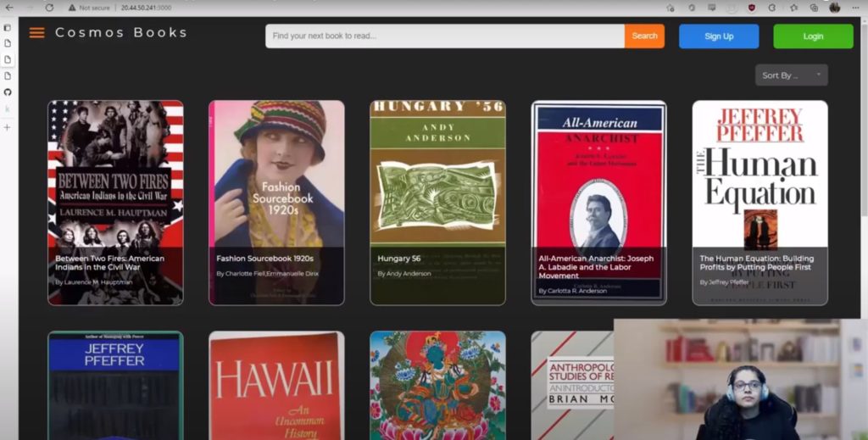The height and width of the screenshot is (440, 868).
Task: Open Between Two Fires book card
Action: [x=115, y=203]
